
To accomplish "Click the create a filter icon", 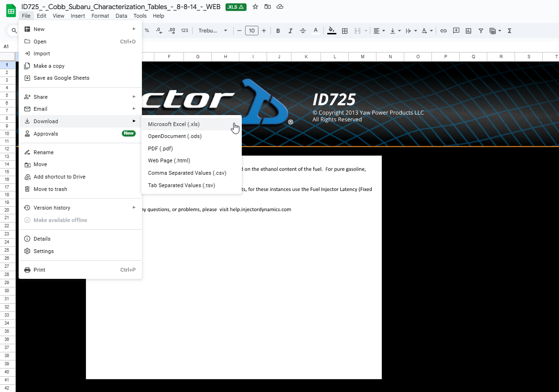I will click(481, 31).
